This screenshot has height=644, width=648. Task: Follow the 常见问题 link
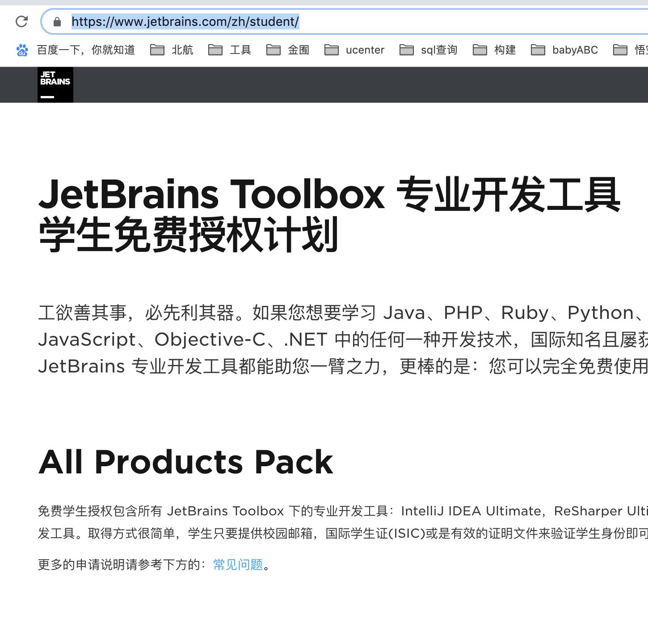click(x=238, y=565)
